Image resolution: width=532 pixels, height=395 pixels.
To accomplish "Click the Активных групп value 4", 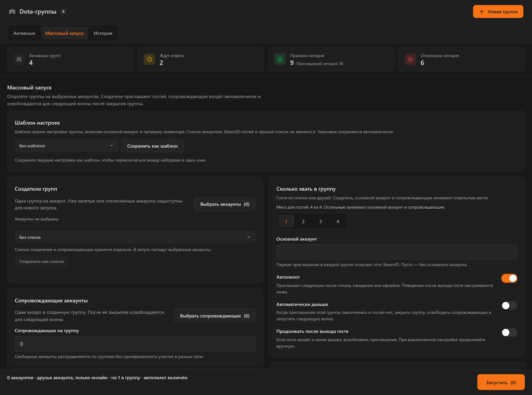I will pos(31,63).
